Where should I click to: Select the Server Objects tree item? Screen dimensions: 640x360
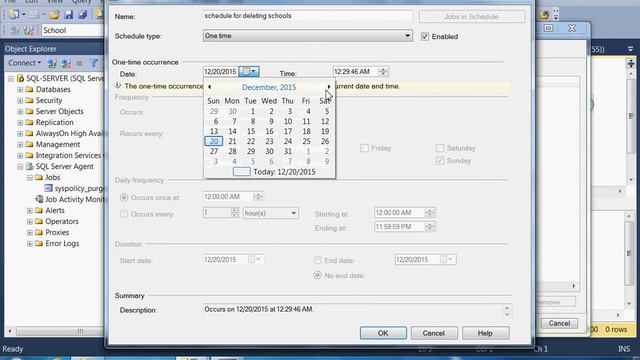click(x=60, y=111)
